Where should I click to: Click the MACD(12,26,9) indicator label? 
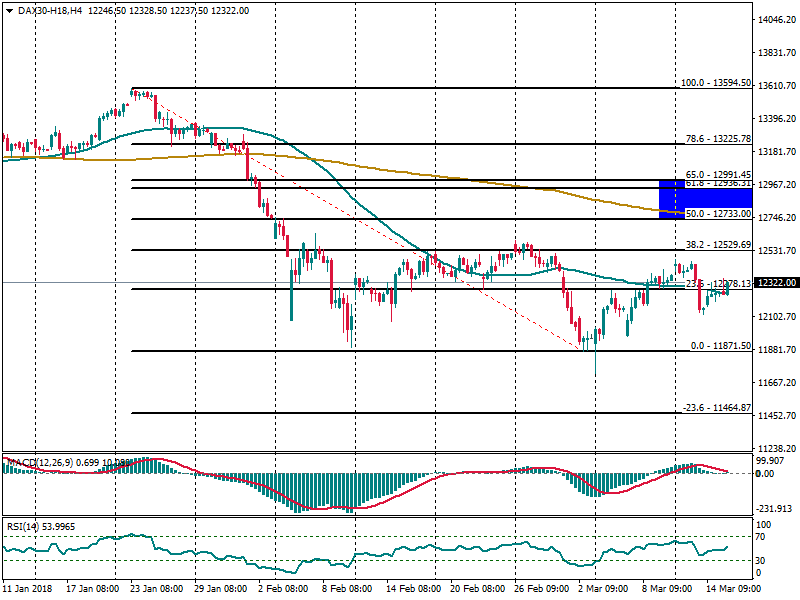click(x=36, y=462)
